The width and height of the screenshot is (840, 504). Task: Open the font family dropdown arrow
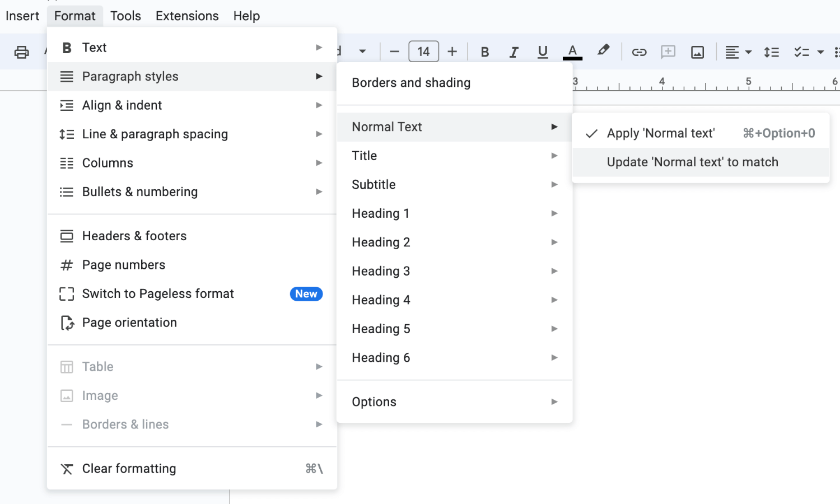pyautogui.click(x=362, y=52)
